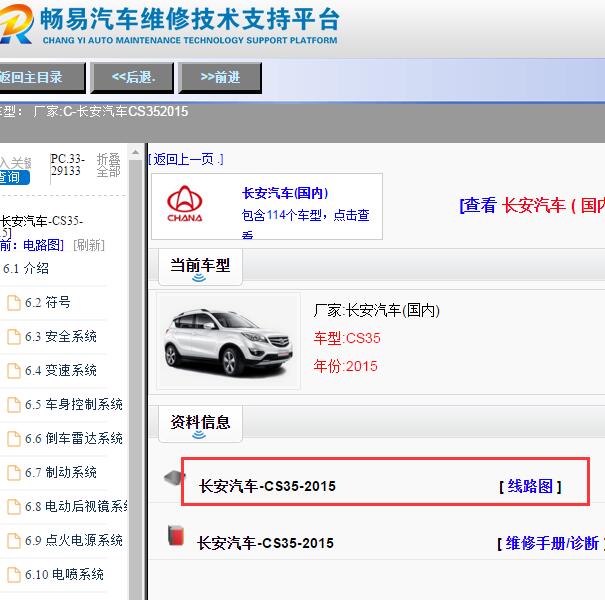Open tree item 6.4 变速系统

coord(61,371)
